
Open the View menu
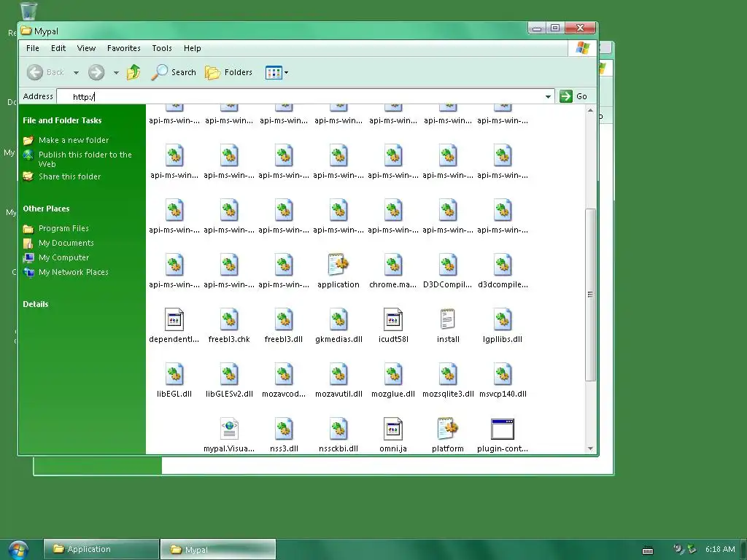click(x=86, y=48)
